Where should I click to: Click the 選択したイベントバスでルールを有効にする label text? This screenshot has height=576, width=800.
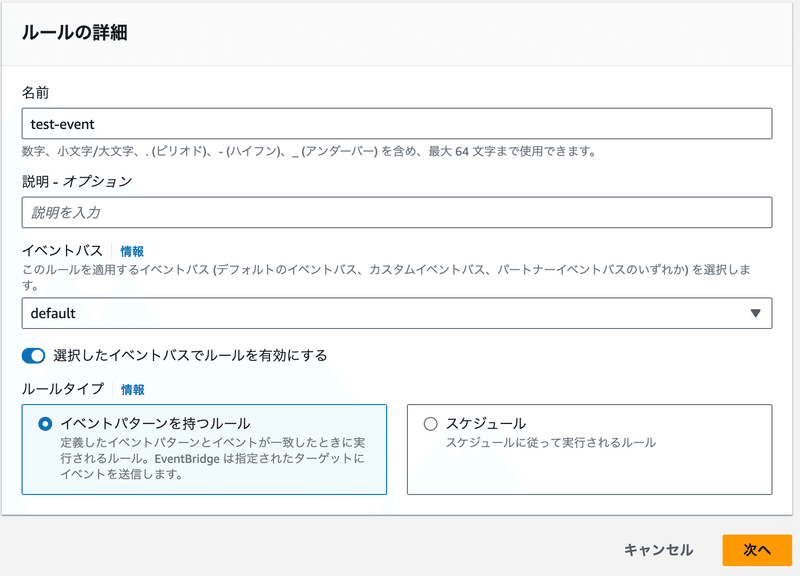coord(190,356)
